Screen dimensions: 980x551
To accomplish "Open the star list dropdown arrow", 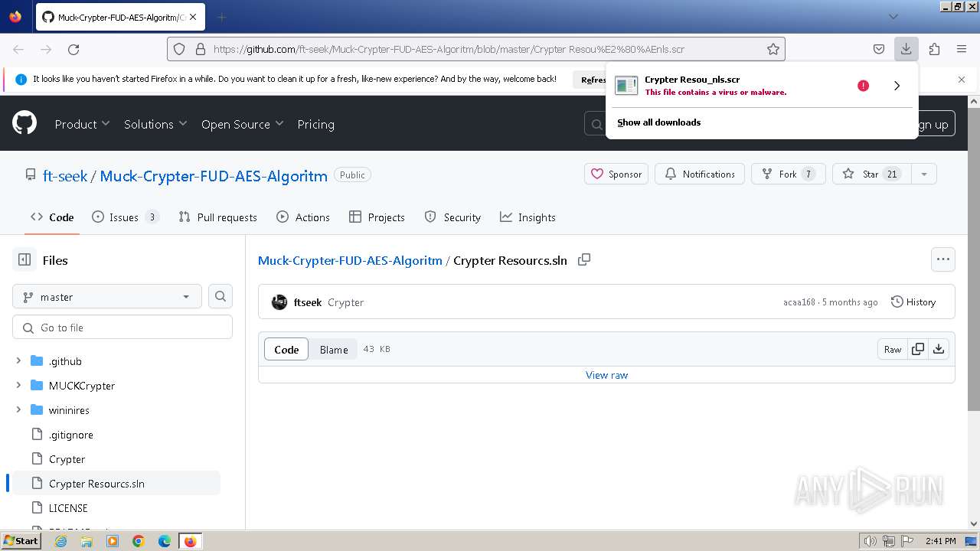I will (x=924, y=174).
